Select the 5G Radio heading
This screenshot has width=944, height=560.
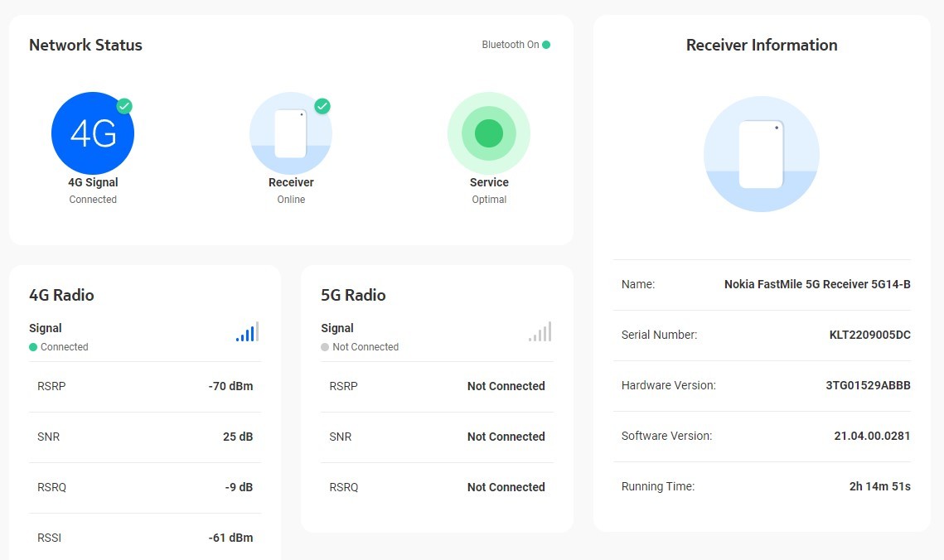click(x=353, y=295)
